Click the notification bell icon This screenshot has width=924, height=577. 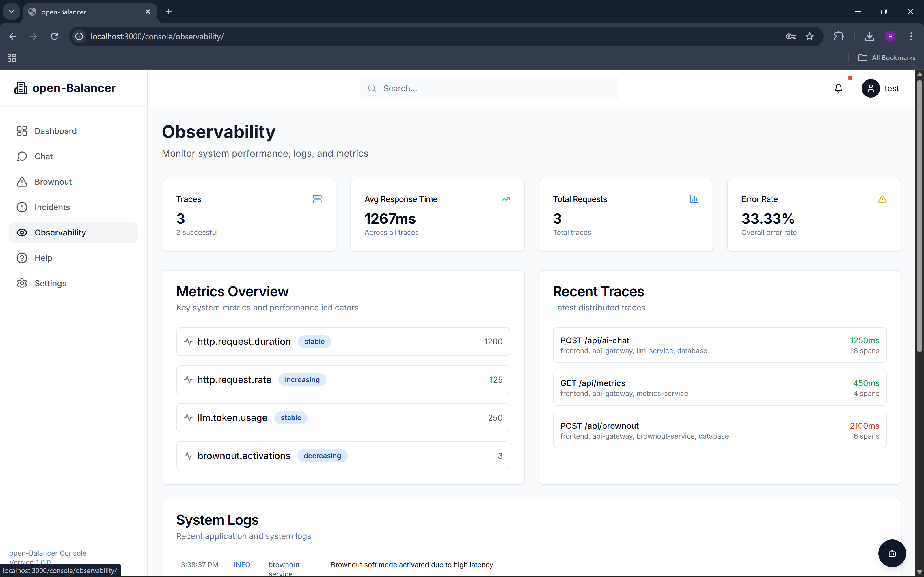(x=838, y=88)
